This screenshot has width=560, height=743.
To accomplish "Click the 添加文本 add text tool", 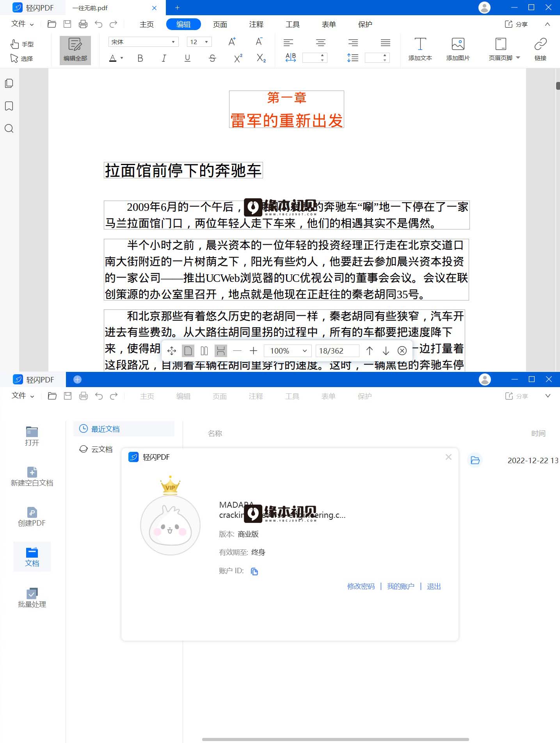I will [x=420, y=50].
